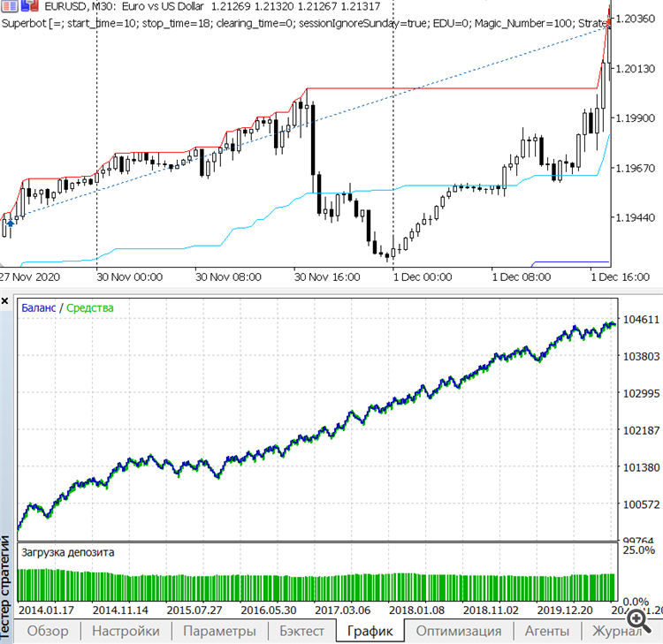Click the 2014.11.14 date label
This screenshot has height=644, width=663.
coord(120,610)
